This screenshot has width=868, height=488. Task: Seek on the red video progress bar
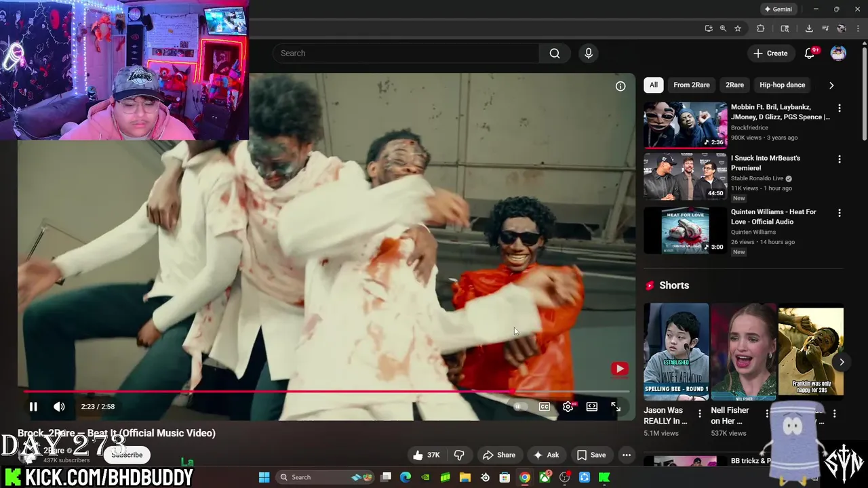click(x=326, y=392)
